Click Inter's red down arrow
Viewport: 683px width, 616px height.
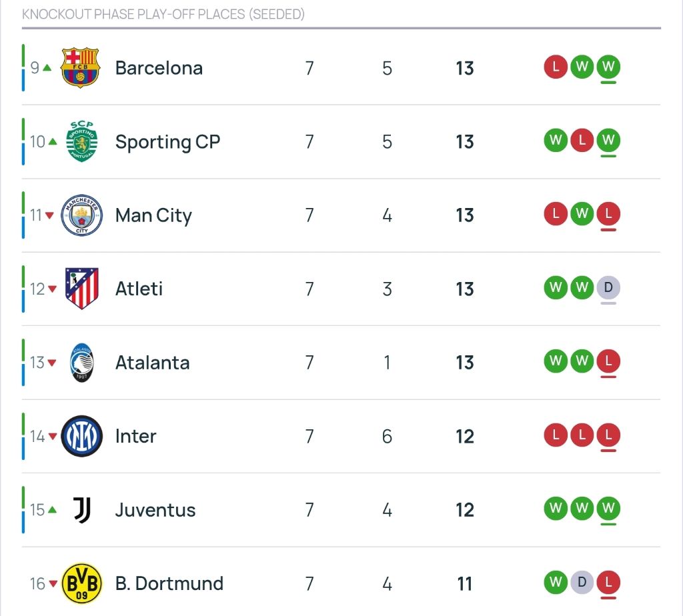point(53,437)
